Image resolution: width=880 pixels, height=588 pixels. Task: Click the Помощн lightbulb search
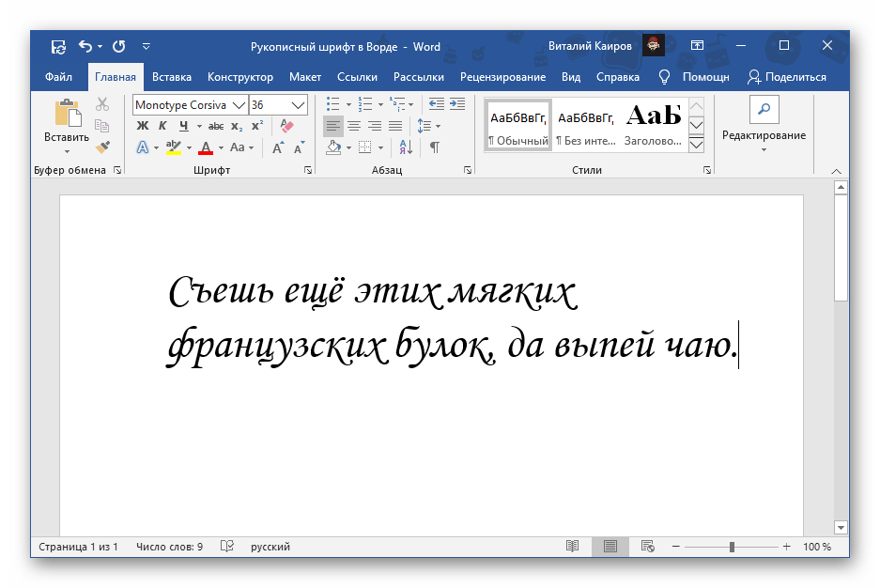(694, 77)
